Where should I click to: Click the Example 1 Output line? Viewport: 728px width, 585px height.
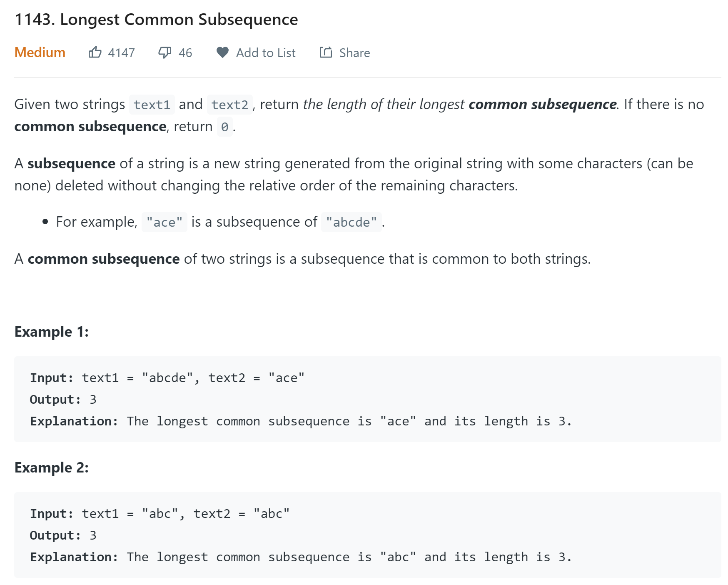(63, 400)
